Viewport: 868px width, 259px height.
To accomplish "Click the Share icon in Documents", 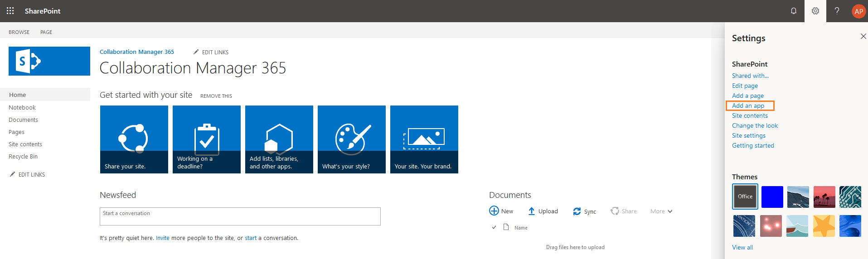I will [x=615, y=211].
